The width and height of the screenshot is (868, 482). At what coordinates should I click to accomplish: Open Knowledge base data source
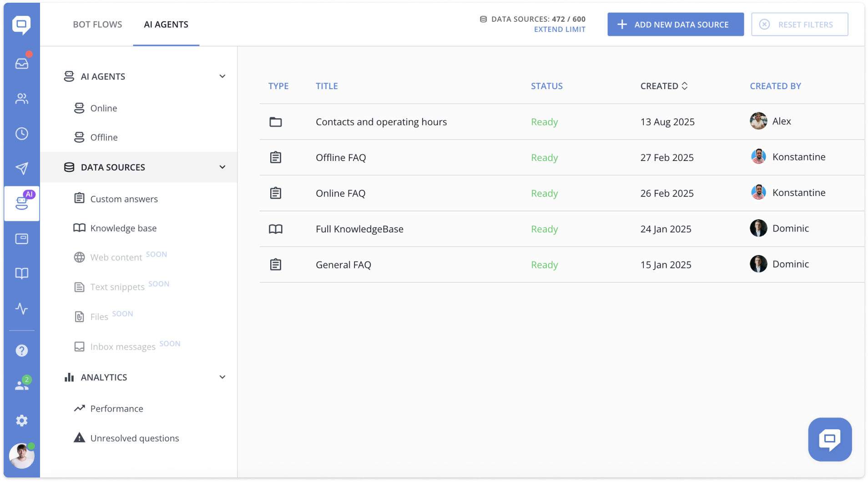pyautogui.click(x=123, y=228)
